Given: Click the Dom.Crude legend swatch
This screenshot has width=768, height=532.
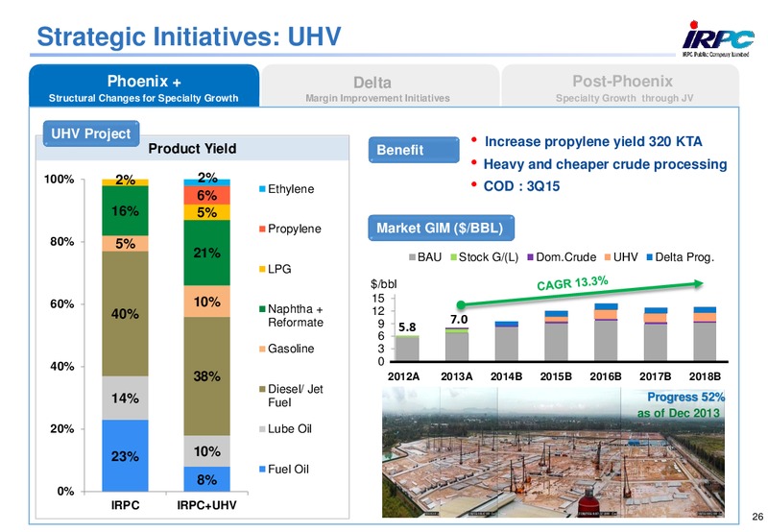Looking at the screenshot, I should (x=530, y=257).
